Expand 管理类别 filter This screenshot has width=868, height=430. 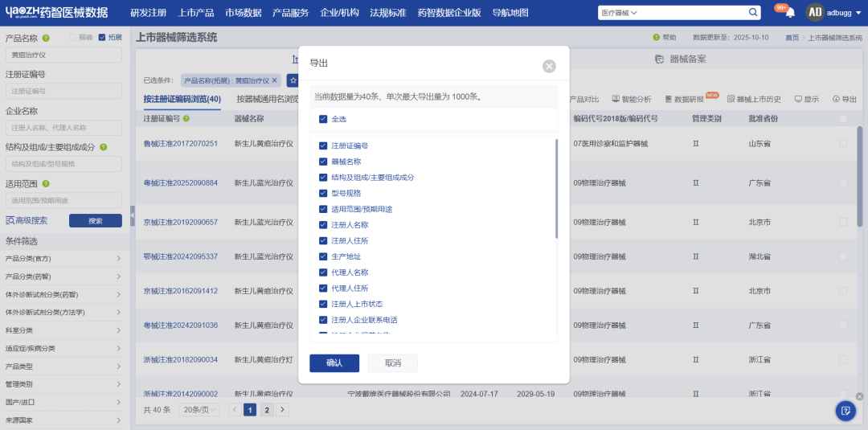[63, 383]
